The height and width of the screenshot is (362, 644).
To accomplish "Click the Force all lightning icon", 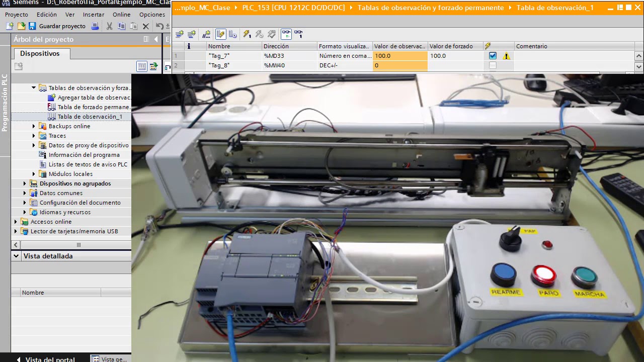I will (247, 34).
